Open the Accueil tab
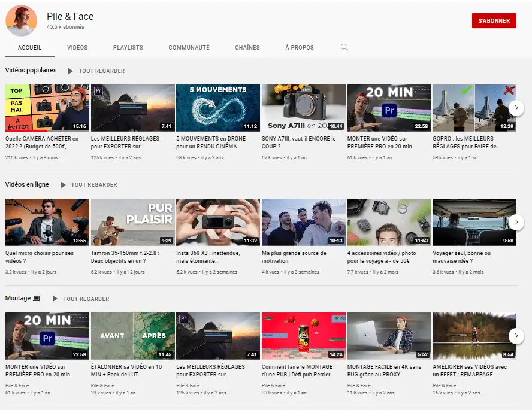Viewport: 532px width, 410px height. point(29,48)
